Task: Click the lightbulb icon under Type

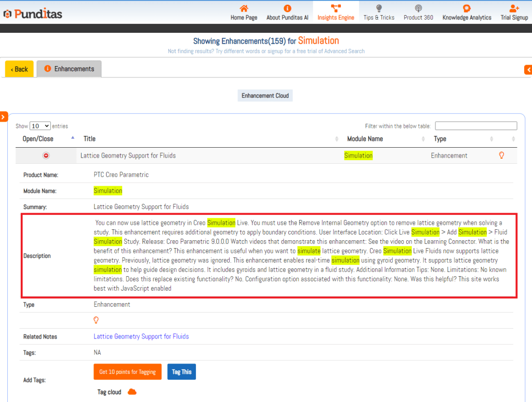Action: point(96,320)
